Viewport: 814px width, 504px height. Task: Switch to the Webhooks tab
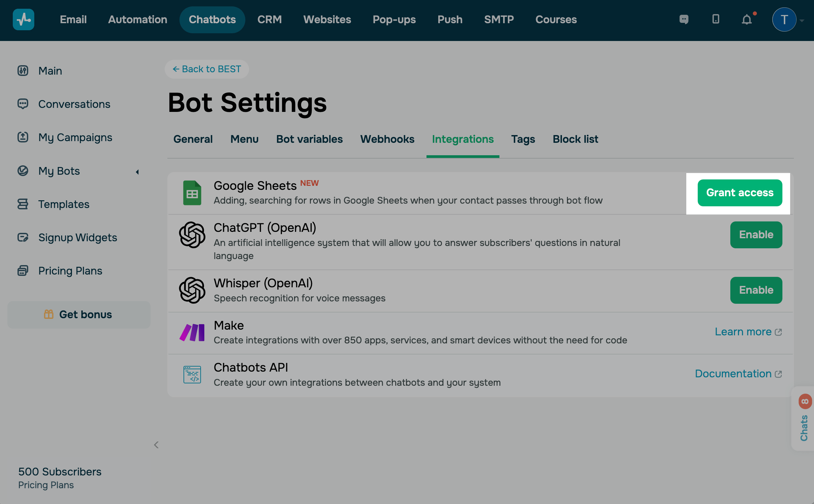pyautogui.click(x=387, y=139)
